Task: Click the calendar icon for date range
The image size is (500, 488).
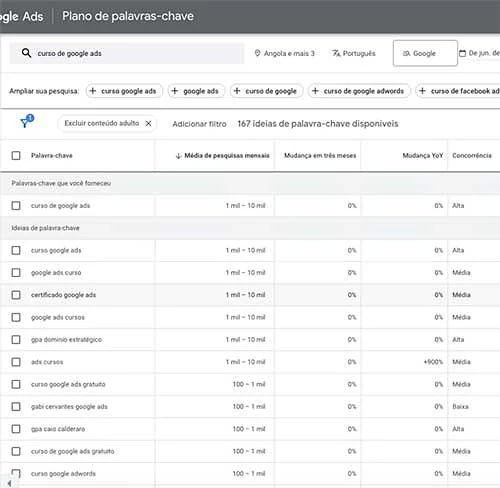Action: 462,53
